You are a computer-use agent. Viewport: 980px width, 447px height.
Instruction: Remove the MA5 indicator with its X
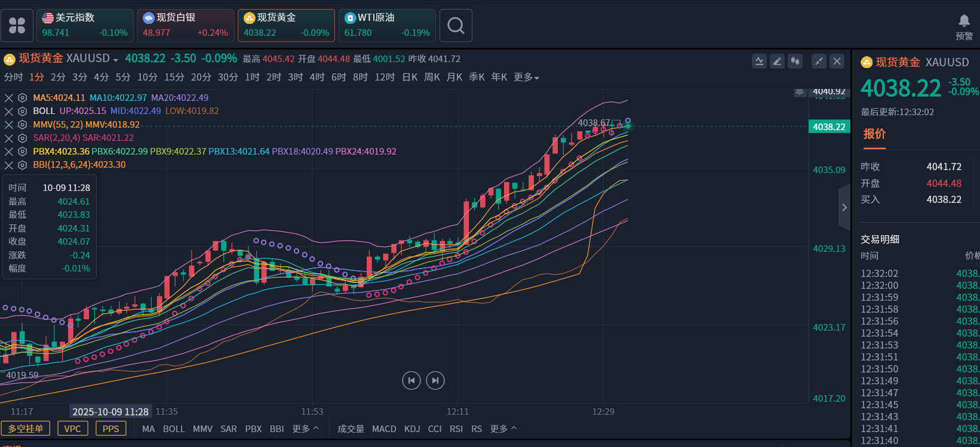click(9, 98)
